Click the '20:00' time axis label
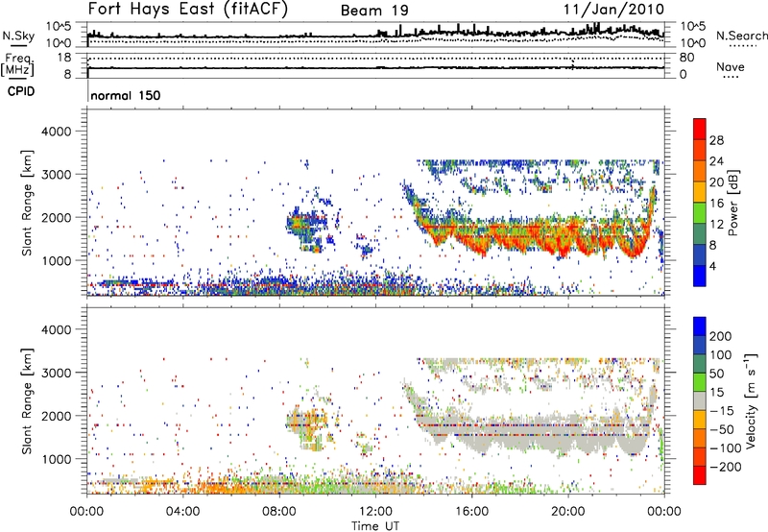This screenshot has width=768, height=532. point(567,512)
